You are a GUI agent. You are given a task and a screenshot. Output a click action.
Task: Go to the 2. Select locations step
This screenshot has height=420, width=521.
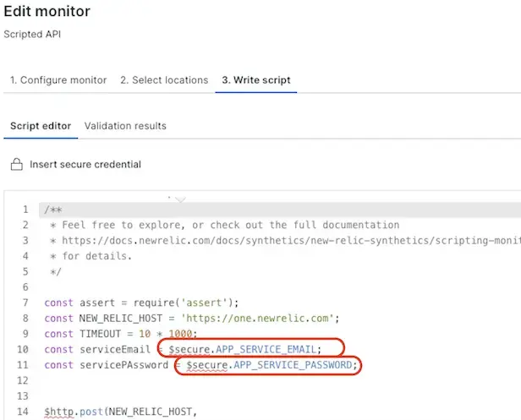click(164, 80)
